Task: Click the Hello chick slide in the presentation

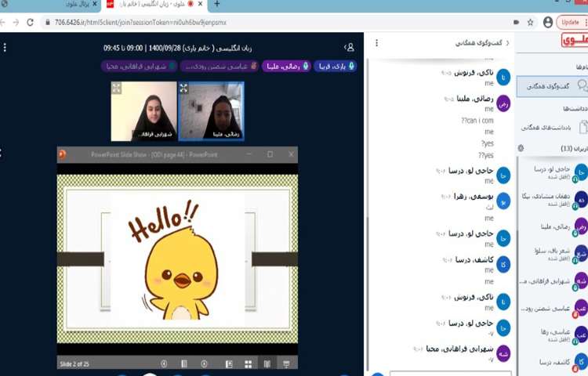Action: [x=178, y=259]
